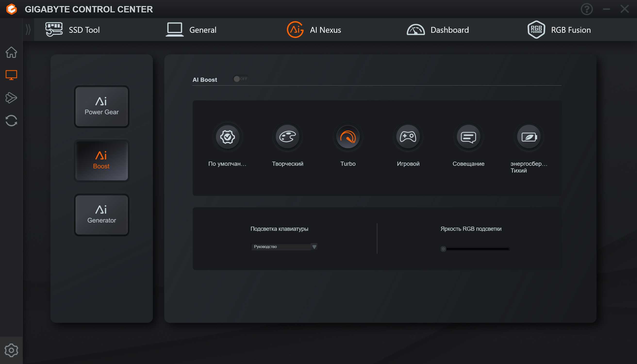Choose the Игровой gamepad mode icon
This screenshot has height=364, width=637.
[408, 137]
